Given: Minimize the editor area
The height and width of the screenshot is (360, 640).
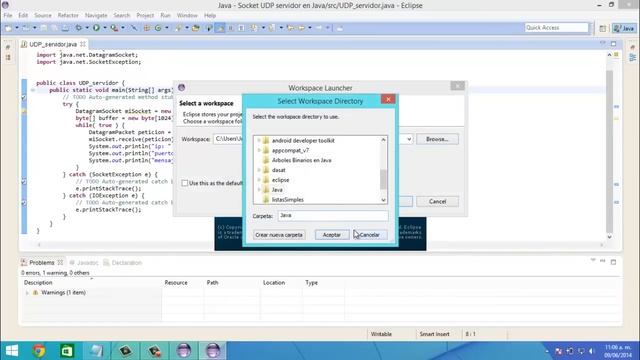Looking at the screenshot, I should coord(603,42).
